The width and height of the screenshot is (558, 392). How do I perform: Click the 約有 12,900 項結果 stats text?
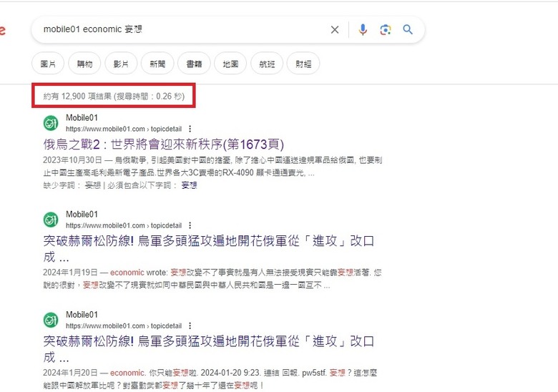tap(114, 96)
